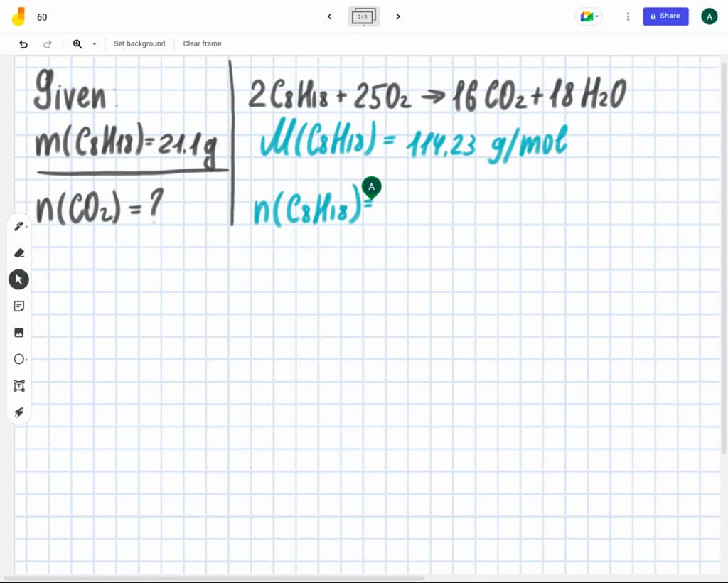Open the Google Meet presenting dropdown
Screen dimensions: 728x583
pos(589,16)
